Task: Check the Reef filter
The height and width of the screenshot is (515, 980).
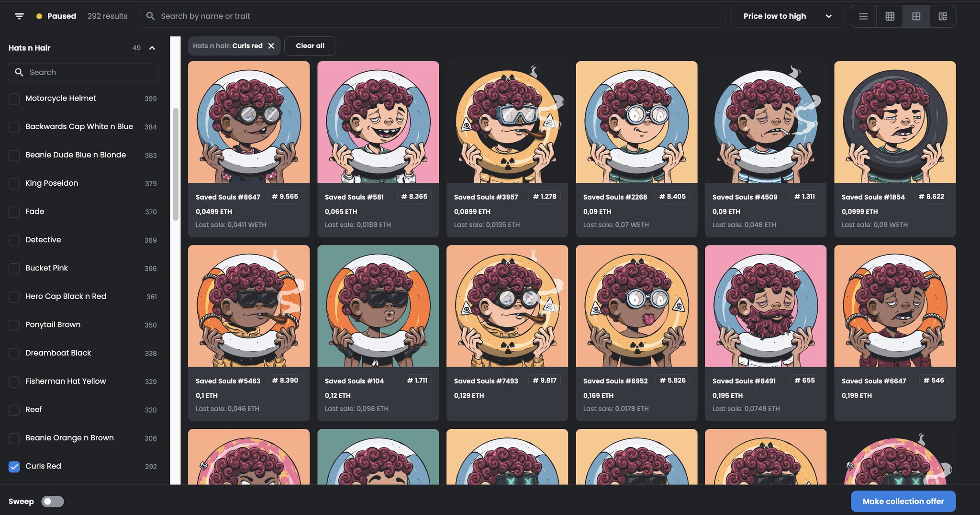Action: (14, 410)
